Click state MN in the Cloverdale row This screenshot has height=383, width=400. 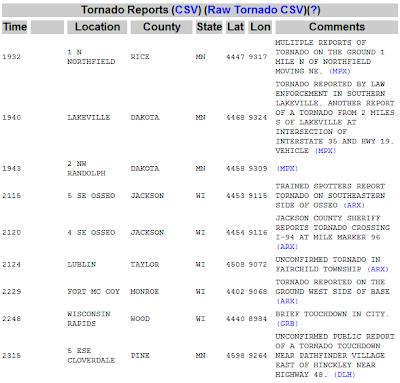point(200,356)
